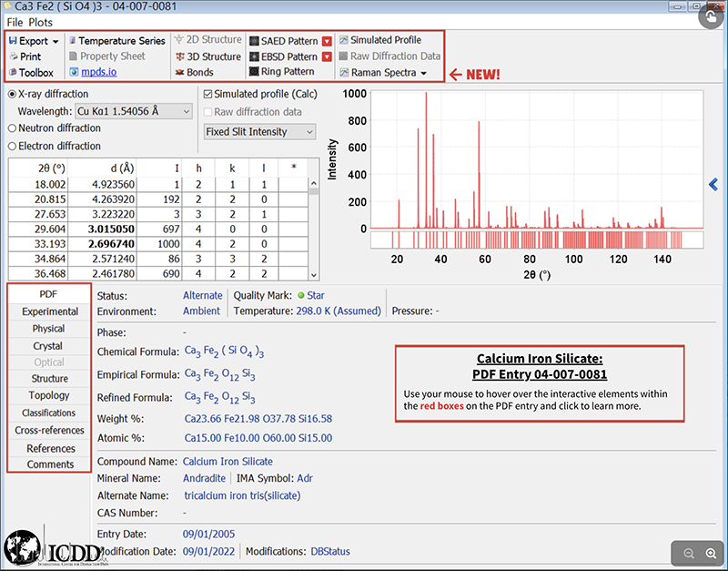
Task: Switch to the Crystal tab
Action: (x=48, y=346)
